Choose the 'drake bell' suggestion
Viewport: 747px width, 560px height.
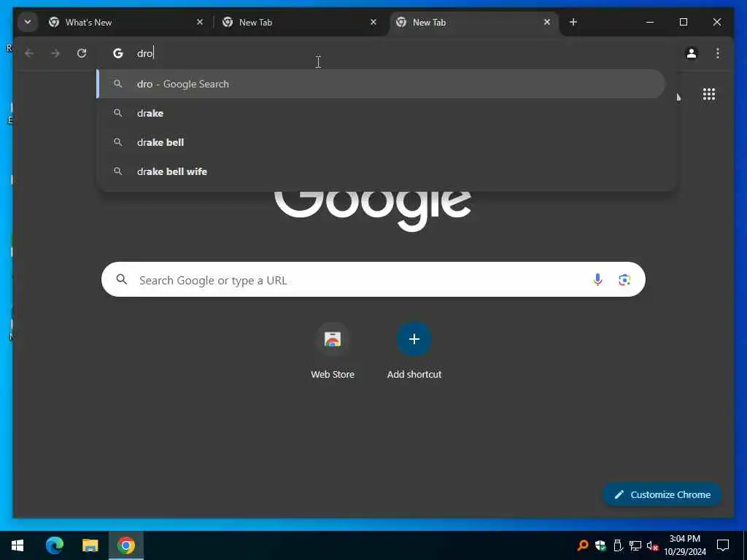381,142
